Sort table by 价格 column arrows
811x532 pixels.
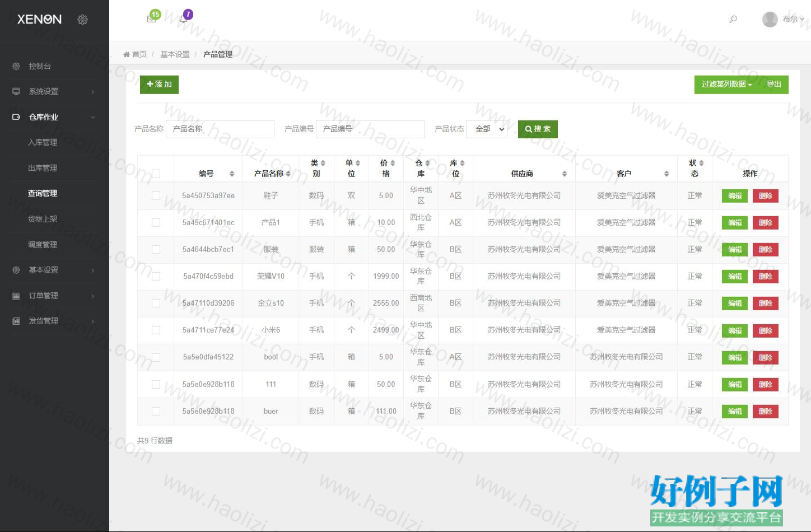(x=393, y=163)
